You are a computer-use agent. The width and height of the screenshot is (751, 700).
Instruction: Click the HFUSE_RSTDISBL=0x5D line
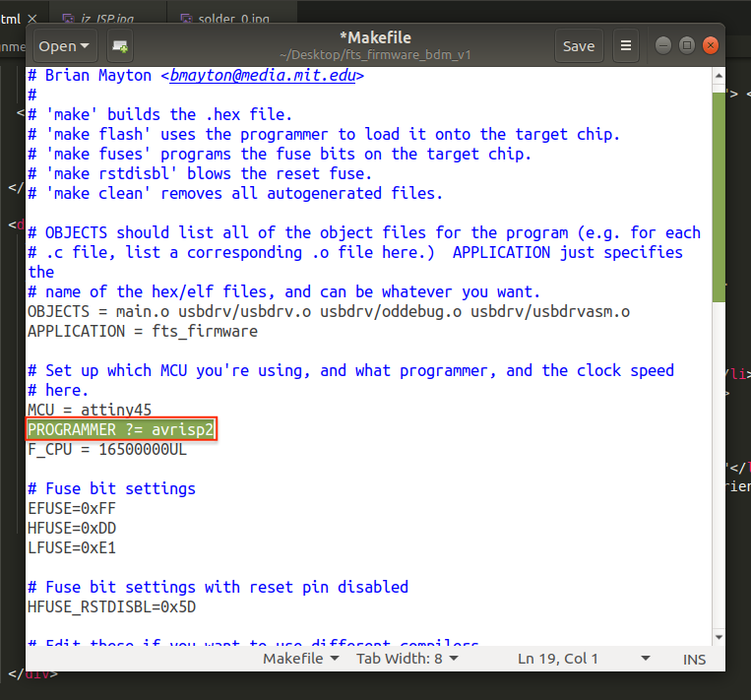pos(111,607)
